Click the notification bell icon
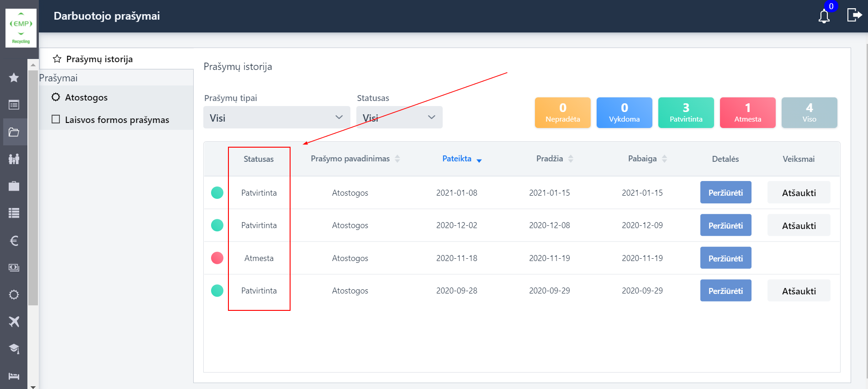Screen dimensions: 868x389 [824, 16]
